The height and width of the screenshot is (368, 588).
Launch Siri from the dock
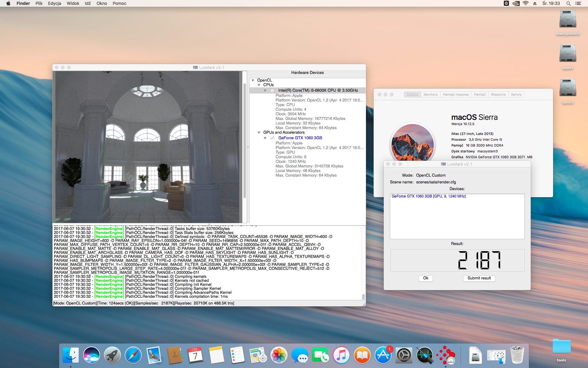92,355
